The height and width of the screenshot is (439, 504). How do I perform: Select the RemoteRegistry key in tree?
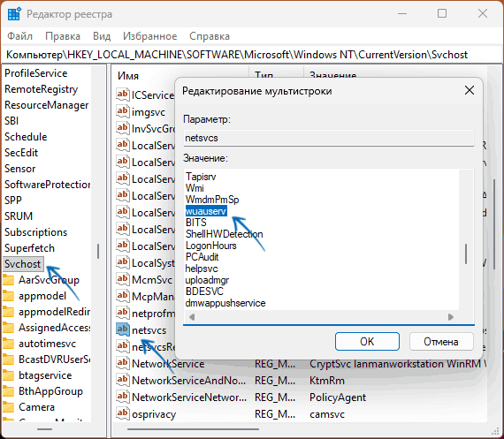coord(42,89)
